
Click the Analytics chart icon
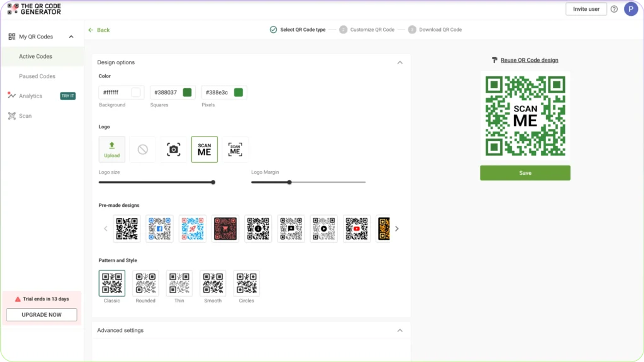pyautogui.click(x=12, y=96)
